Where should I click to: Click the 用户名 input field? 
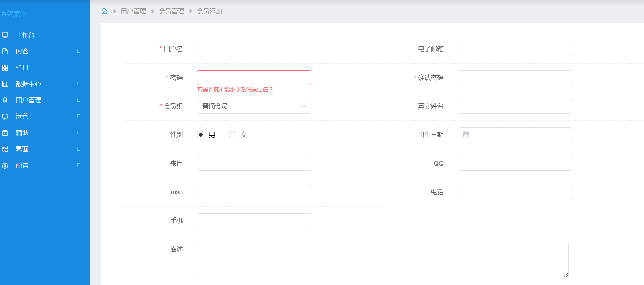point(254,49)
